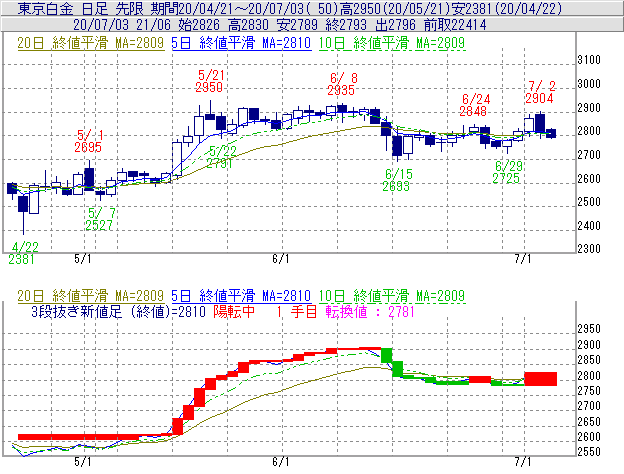
Task: Click the 2300 price axis label
Action: [589, 249]
